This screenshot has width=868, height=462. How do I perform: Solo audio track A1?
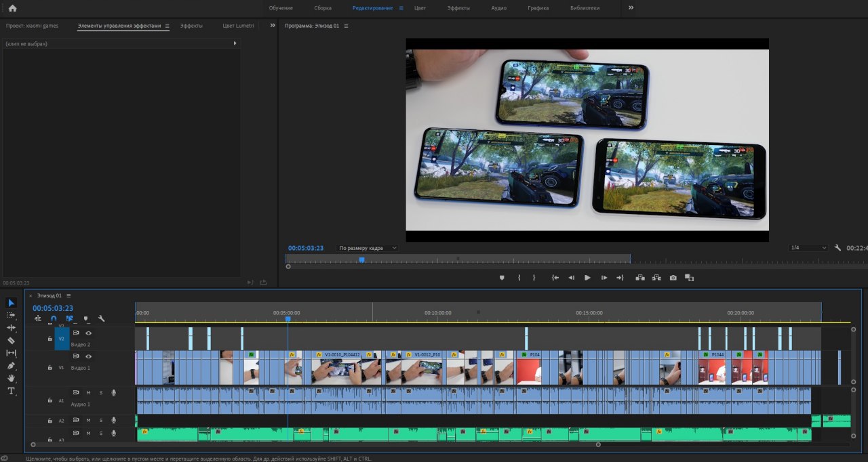[x=101, y=392]
